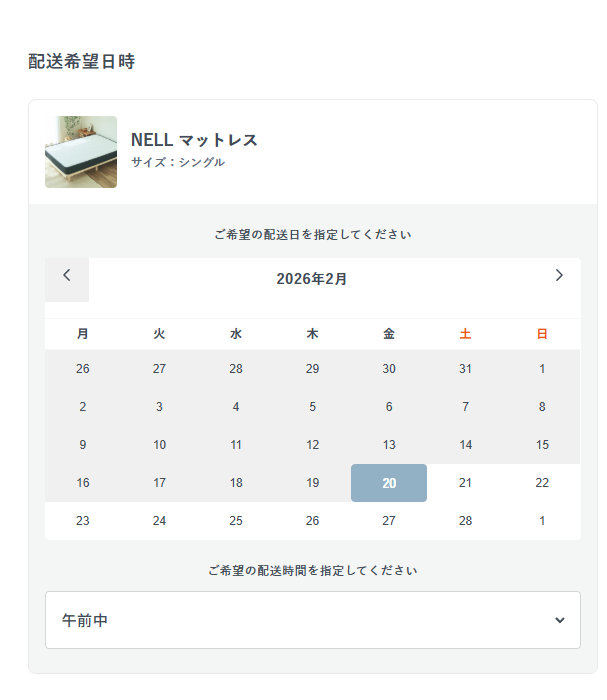Pick February 26 as delivery date
Screen dimensions: 607x700
pyautogui.click(x=312, y=521)
